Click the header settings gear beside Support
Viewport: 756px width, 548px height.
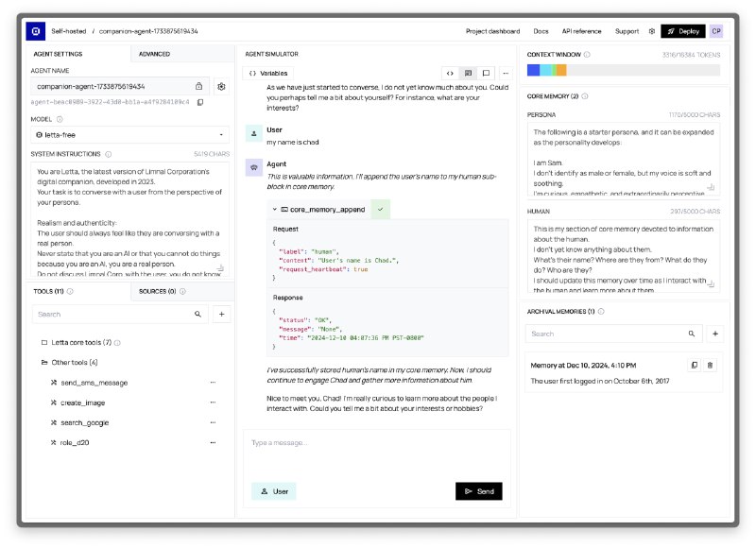click(x=651, y=31)
